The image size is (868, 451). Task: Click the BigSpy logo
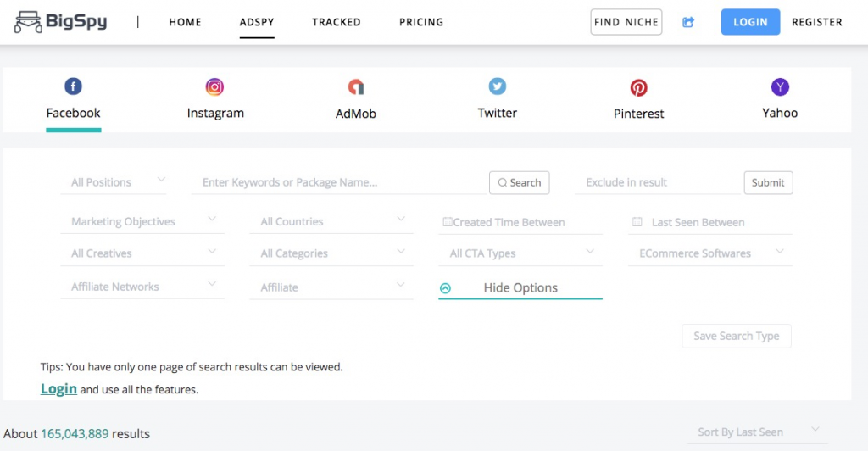(x=60, y=22)
